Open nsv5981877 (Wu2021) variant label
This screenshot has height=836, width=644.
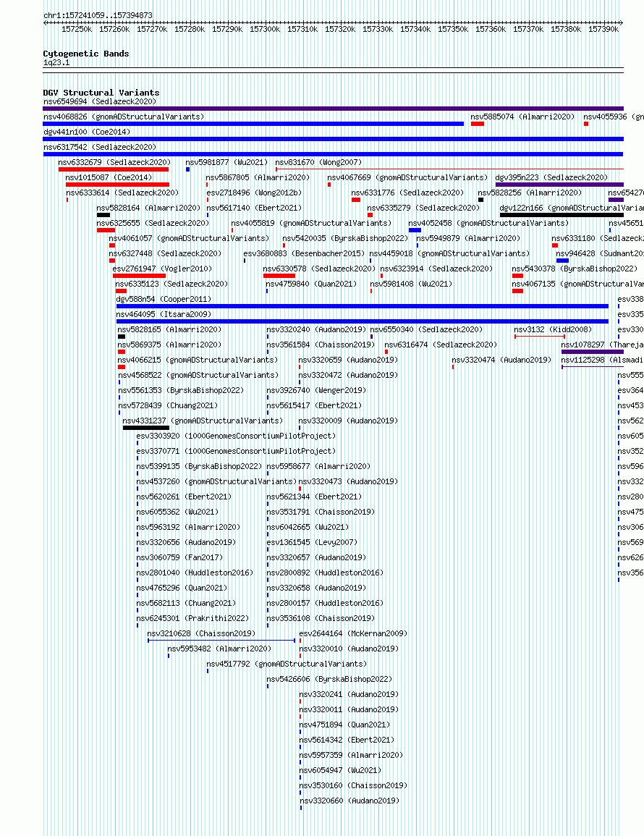click(x=226, y=162)
